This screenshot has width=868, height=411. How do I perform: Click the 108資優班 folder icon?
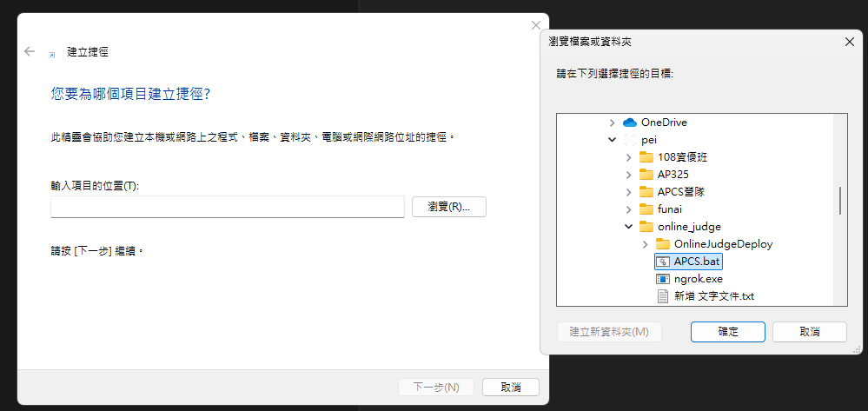coord(646,157)
